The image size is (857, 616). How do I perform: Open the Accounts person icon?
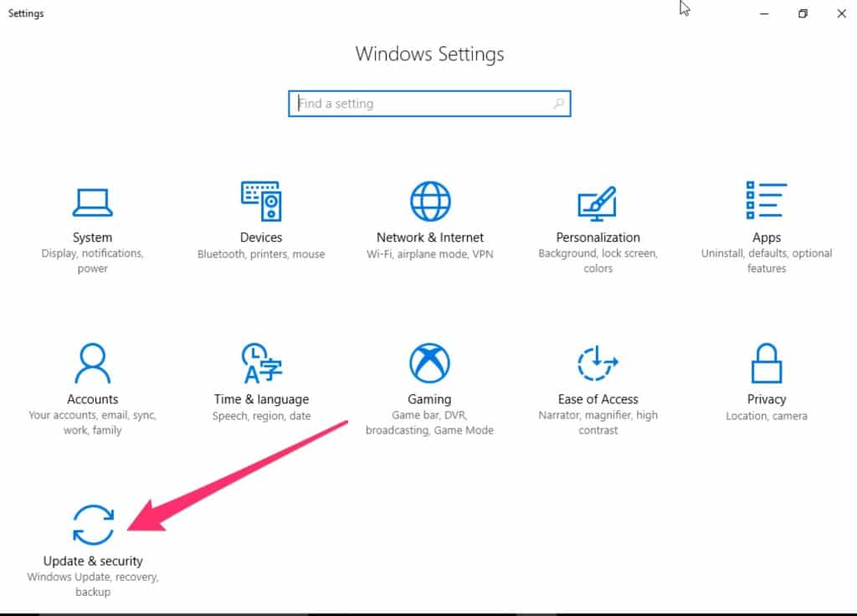[92, 363]
